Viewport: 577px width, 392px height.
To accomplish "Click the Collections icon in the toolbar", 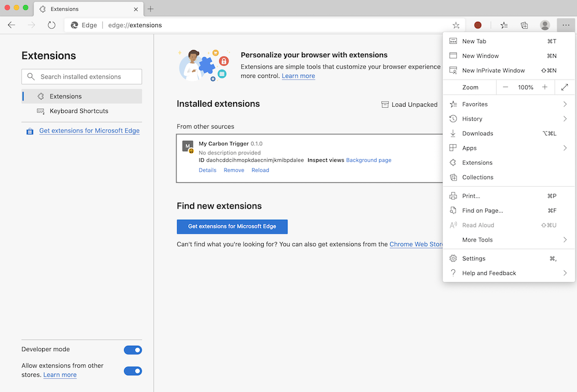I will pyautogui.click(x=524, y=25).
